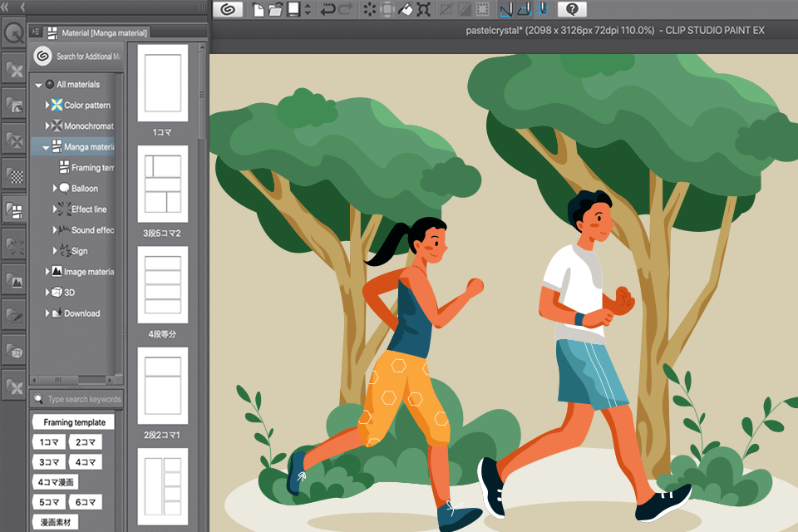The width and height of the screenshot is (798, 532).
Task: Expand the Color pattern folder arrow
Action: point(47,105)
